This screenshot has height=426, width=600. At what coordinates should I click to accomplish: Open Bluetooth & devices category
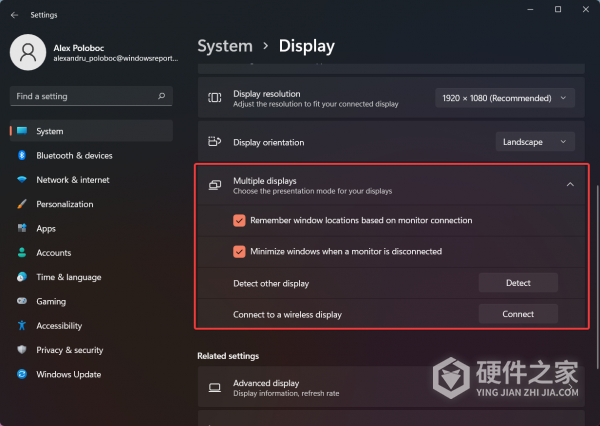click(91, 155)
